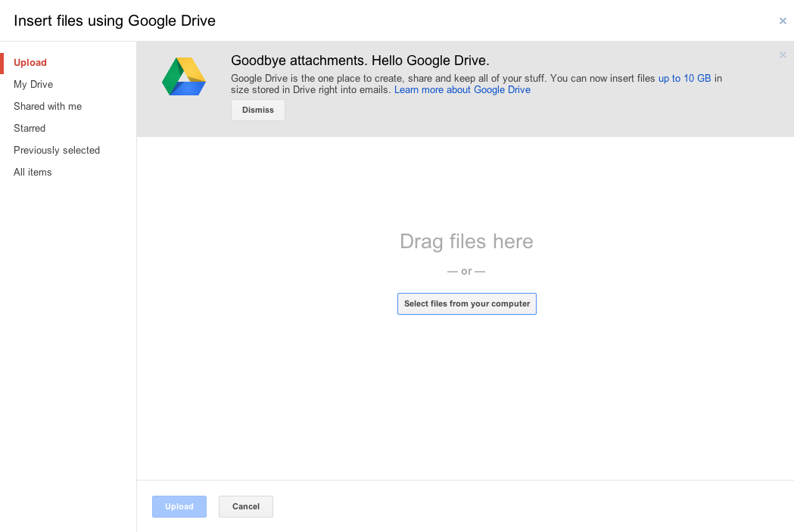Click the blue Upload button at the bottom
794x532 pixels.
pos(179,507)
